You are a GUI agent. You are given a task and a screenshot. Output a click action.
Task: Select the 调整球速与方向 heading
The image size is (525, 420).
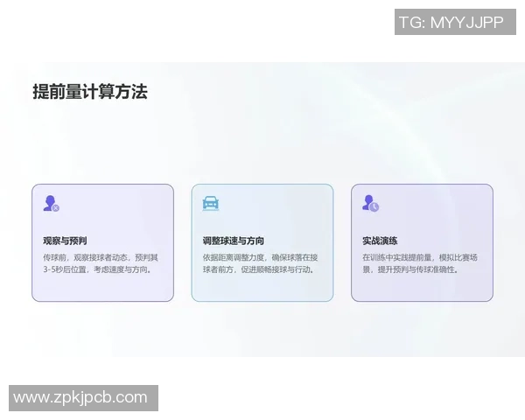[234, 241]
